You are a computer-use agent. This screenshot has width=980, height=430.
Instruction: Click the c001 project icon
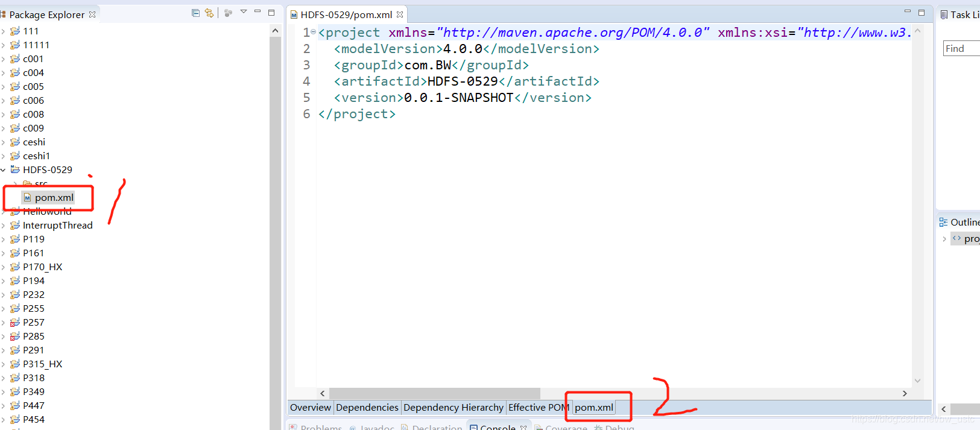pyautogui.click(x=15, y=58)
